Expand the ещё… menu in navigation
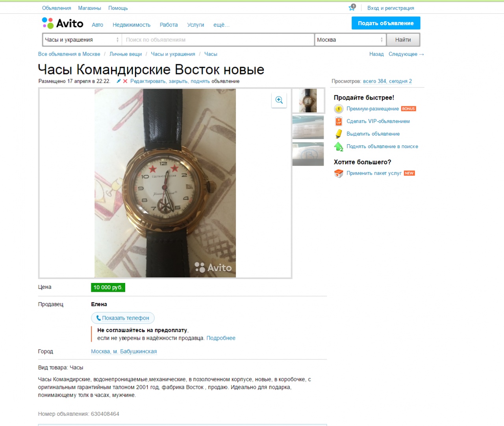 221,25
